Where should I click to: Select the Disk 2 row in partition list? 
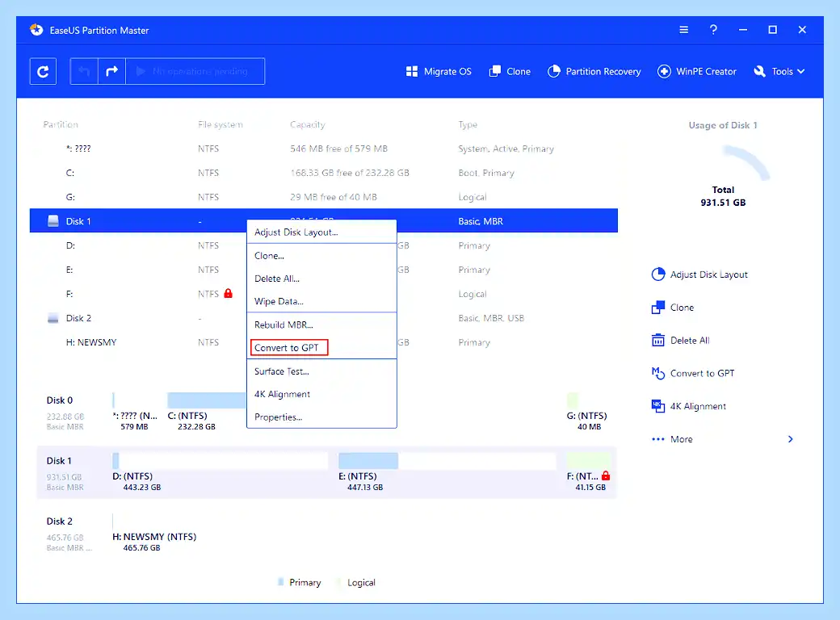coord(324,318)
